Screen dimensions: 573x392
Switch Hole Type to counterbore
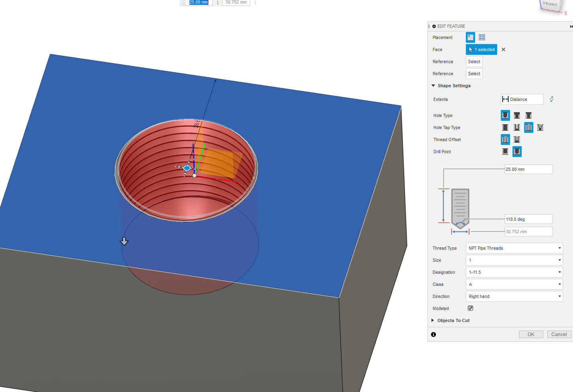point(517,115)
